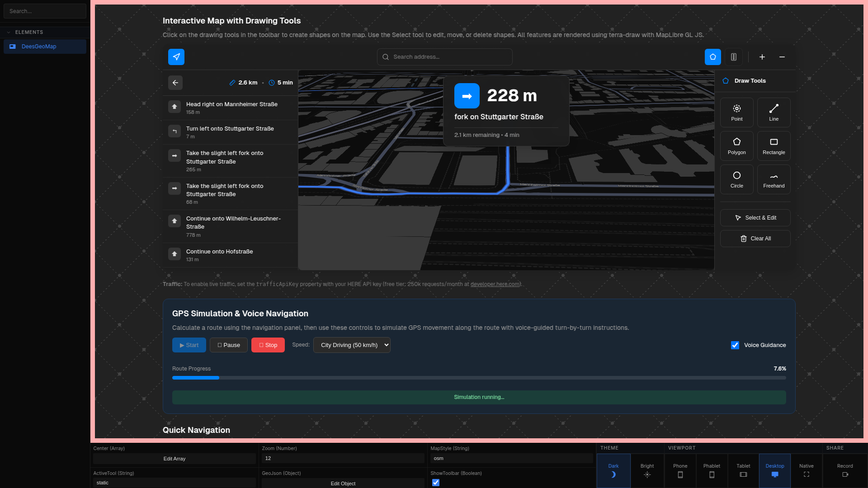The height and width of the screenshot is (488, 868).
Task: Select the Polygon draw tool
Action: [736, 146]
